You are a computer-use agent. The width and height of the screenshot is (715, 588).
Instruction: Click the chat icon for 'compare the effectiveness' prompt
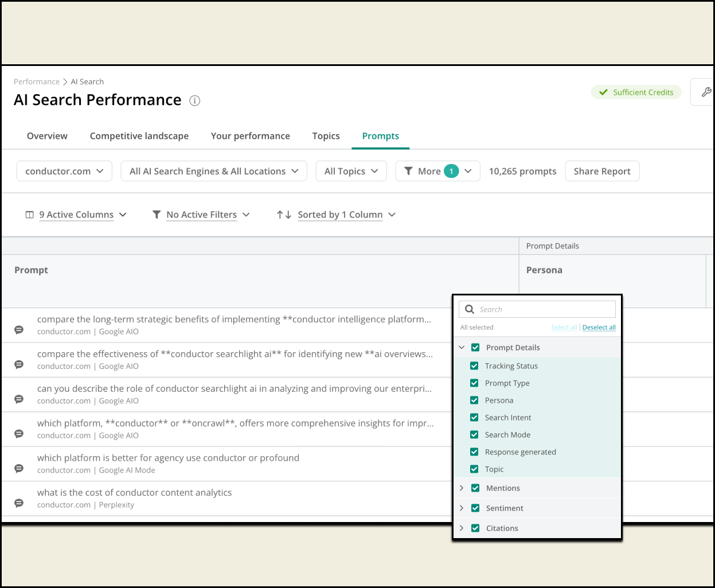pyautogui.click(x=19, y=364)
